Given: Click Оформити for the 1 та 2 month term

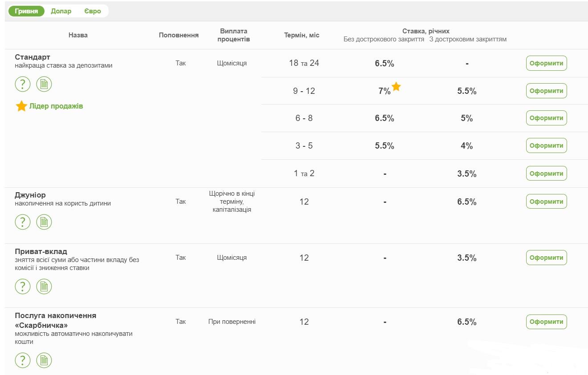Looking at the screenshot, I should 546,173.
